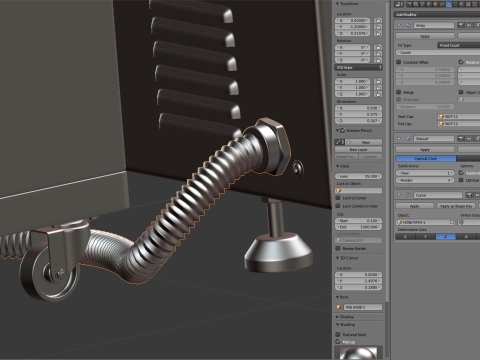Click the Subsurf modifier type icon

[x=408, y=138]
